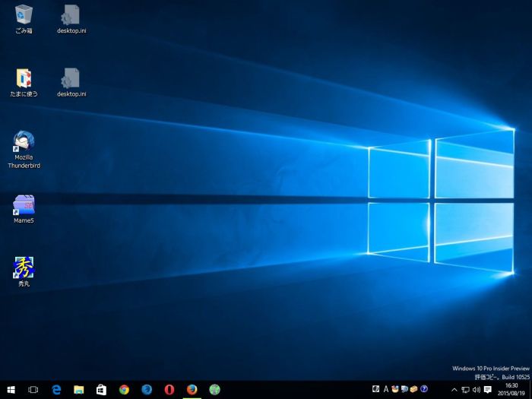Launch Microsoft Edge from the taskbar
This screenshot has width=532, height=399.
pyautogui.click(x=56, y=389)
